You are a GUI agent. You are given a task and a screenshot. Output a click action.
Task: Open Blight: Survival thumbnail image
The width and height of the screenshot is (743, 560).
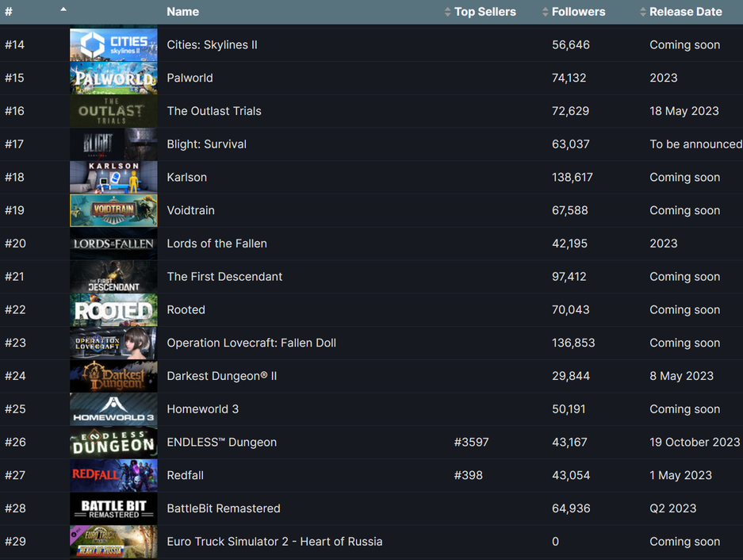113,144
